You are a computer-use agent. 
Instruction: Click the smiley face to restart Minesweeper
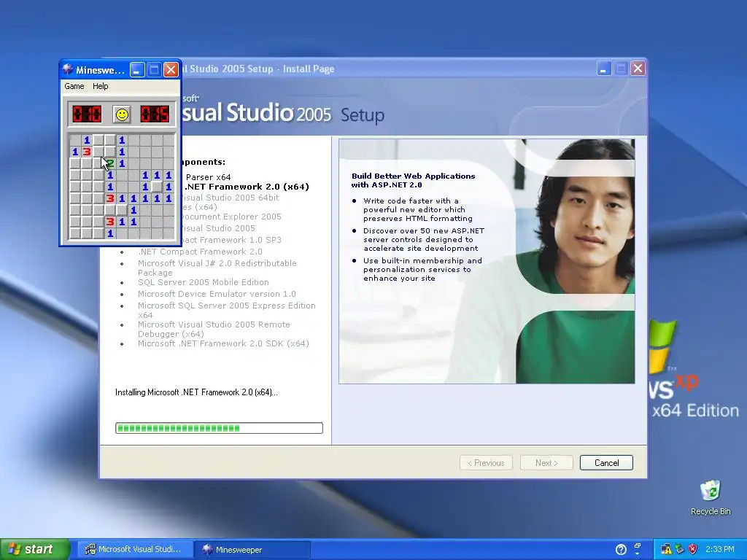tap(122, 114)
